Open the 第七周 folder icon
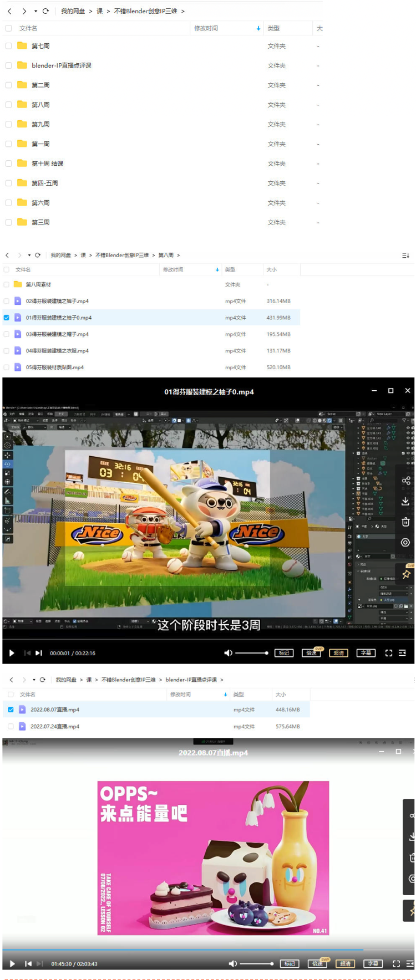Viewport: 416px width, 980px height. (22, 45)
